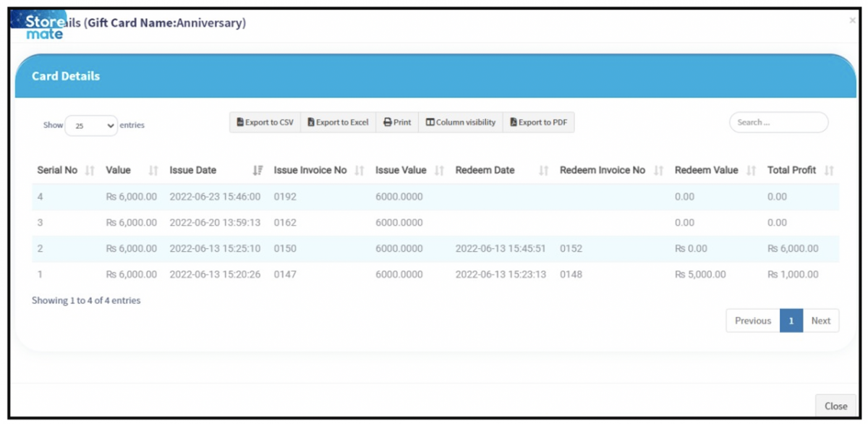
Task: Select redeem invoice number 0152
Action: tap(571, 249)
